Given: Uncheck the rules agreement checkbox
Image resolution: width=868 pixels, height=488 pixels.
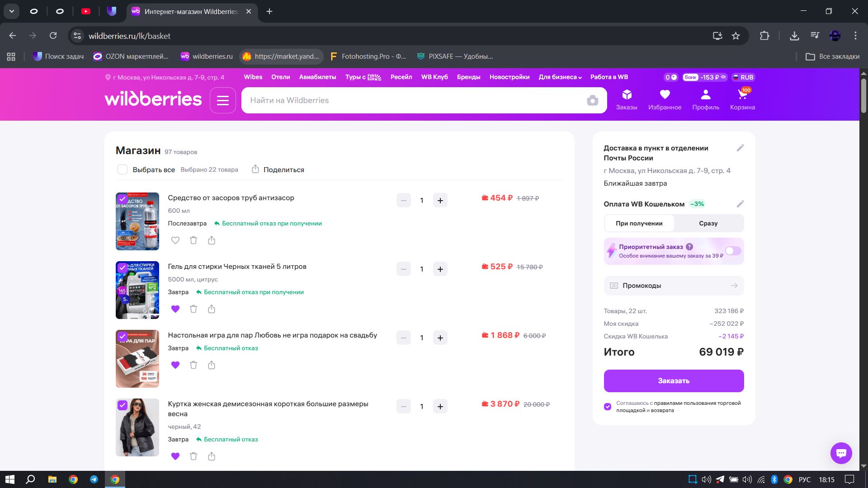Looking at the screenshot, I should click(x=608, y=407).
